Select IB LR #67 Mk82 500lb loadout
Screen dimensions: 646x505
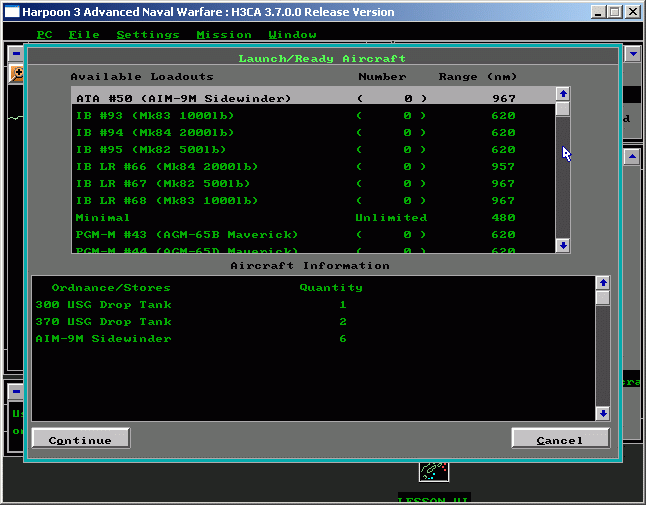(314, 183)
